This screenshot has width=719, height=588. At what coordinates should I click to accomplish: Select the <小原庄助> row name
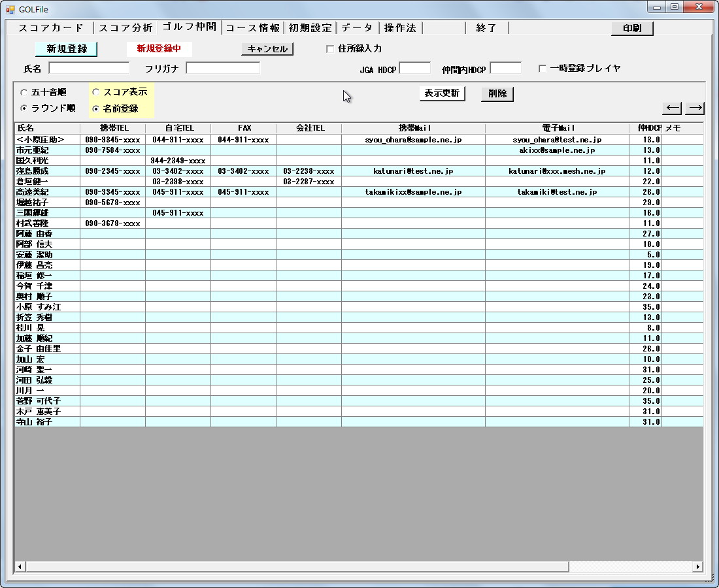(x=47, y=140)
